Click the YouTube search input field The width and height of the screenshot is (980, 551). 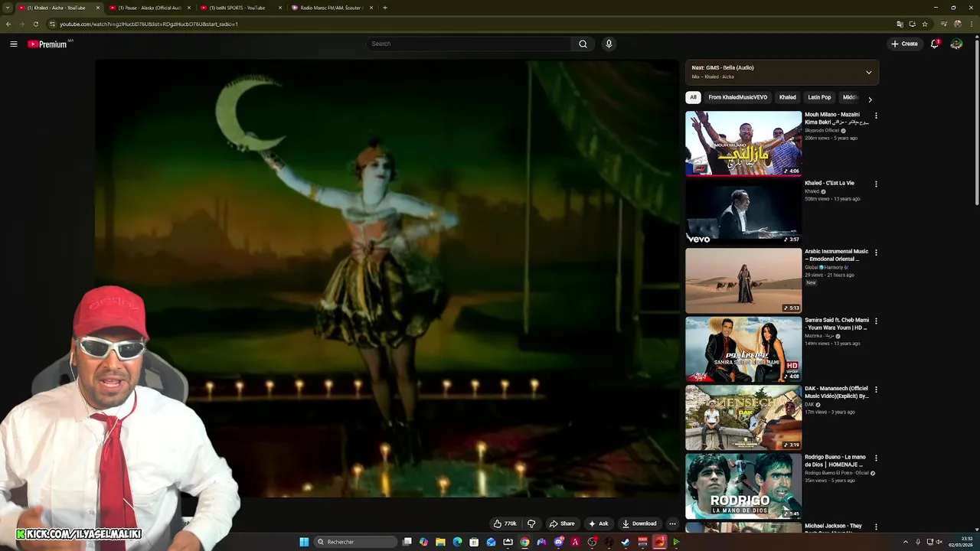point(468,44)
